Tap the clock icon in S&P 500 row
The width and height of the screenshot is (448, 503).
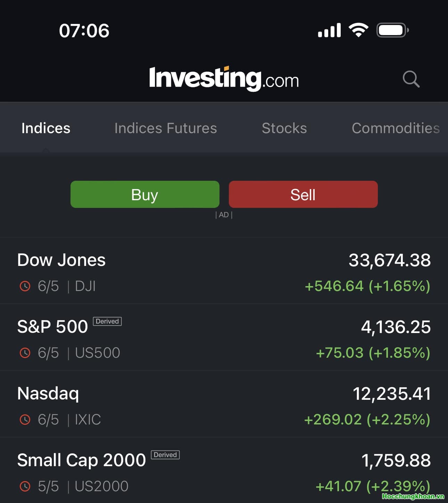tap(25, 353)
